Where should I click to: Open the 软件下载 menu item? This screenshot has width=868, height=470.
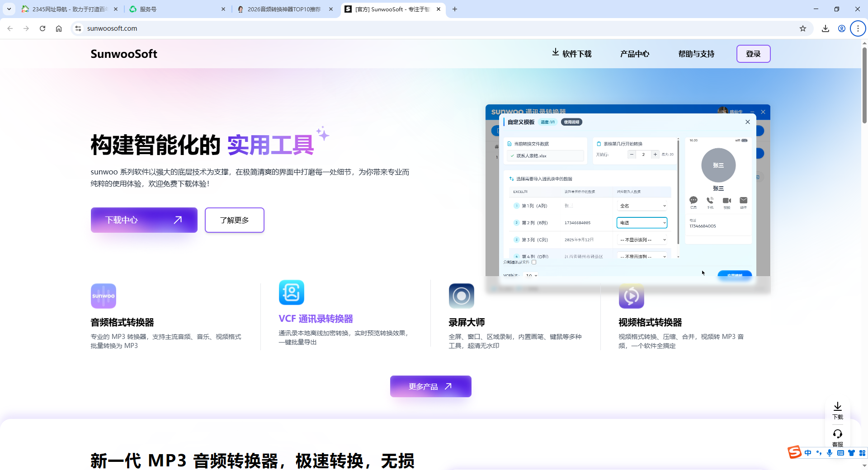(x=571, y=54)
